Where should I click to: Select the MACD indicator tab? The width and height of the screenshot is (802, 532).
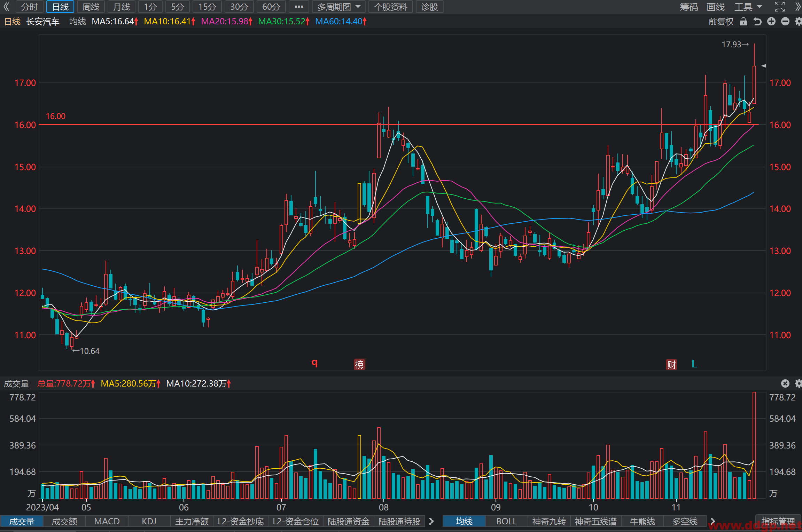[x=107, y=521]
